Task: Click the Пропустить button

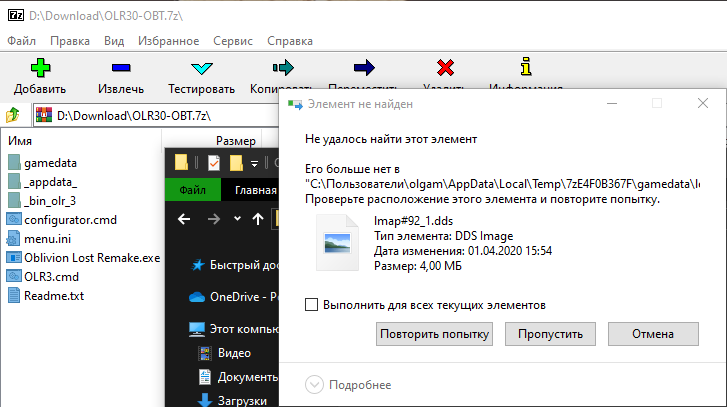Action: [x=550, y=334]
